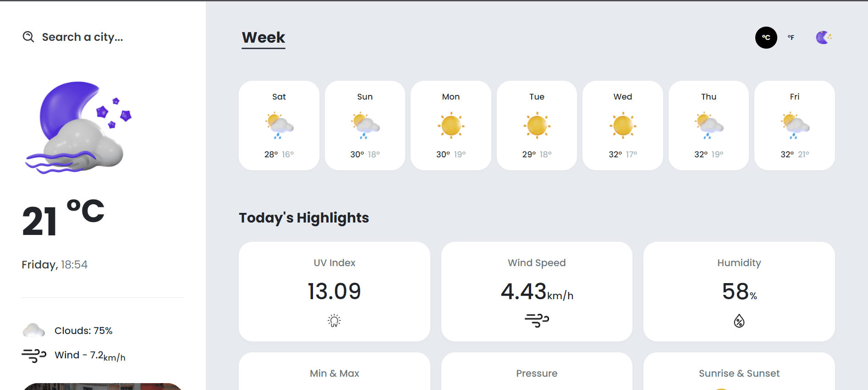This screenshot has width=868, height=390.
Task: Click the UV index lightbulb icon
Action: (335, 321)
